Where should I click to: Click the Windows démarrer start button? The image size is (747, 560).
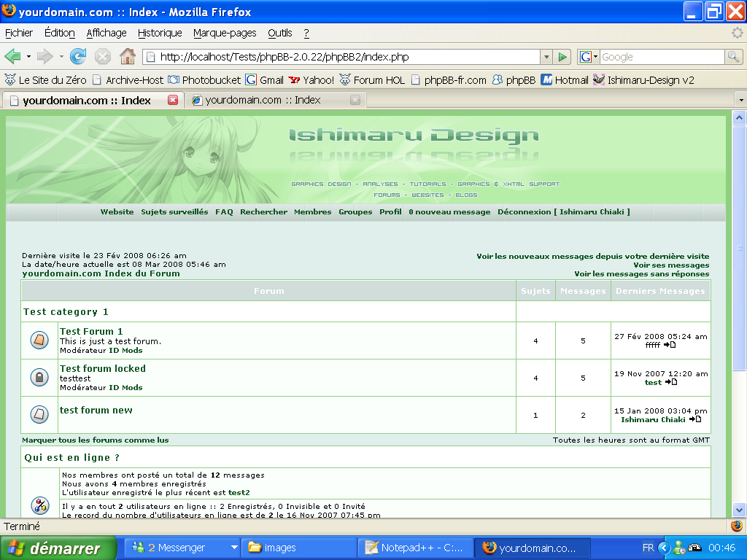tap(58, 548)
